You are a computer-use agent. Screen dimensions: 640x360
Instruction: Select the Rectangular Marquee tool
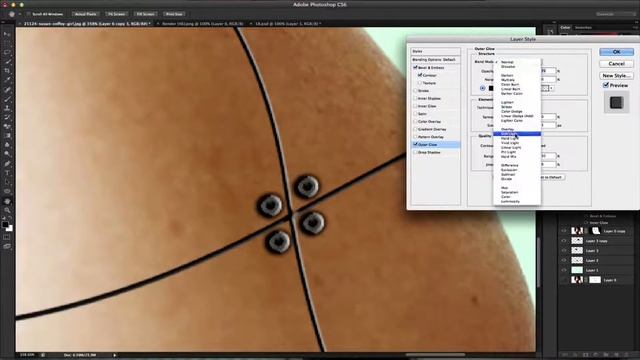pyautogui.click(x=7, y=43)
